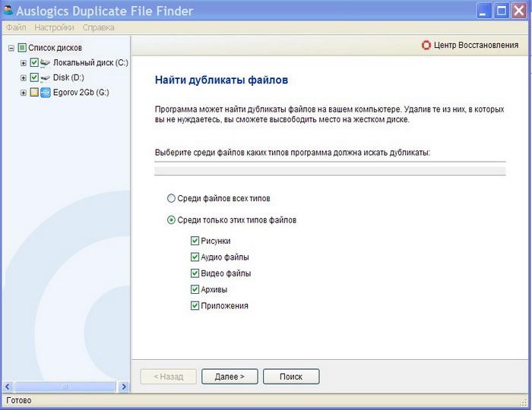Close the Auslogics Duplicate File Finder window
This screenshot has width=532, height=410.
click(519, 11)
